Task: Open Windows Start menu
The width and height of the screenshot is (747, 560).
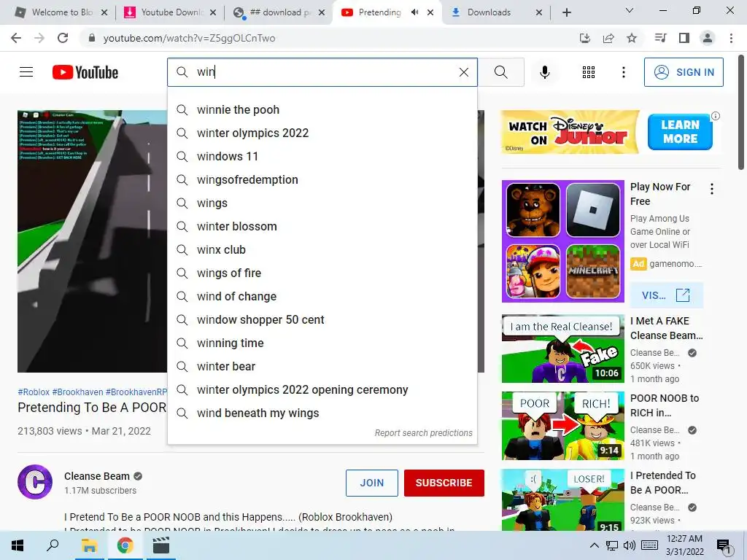Action: point(18,545)
